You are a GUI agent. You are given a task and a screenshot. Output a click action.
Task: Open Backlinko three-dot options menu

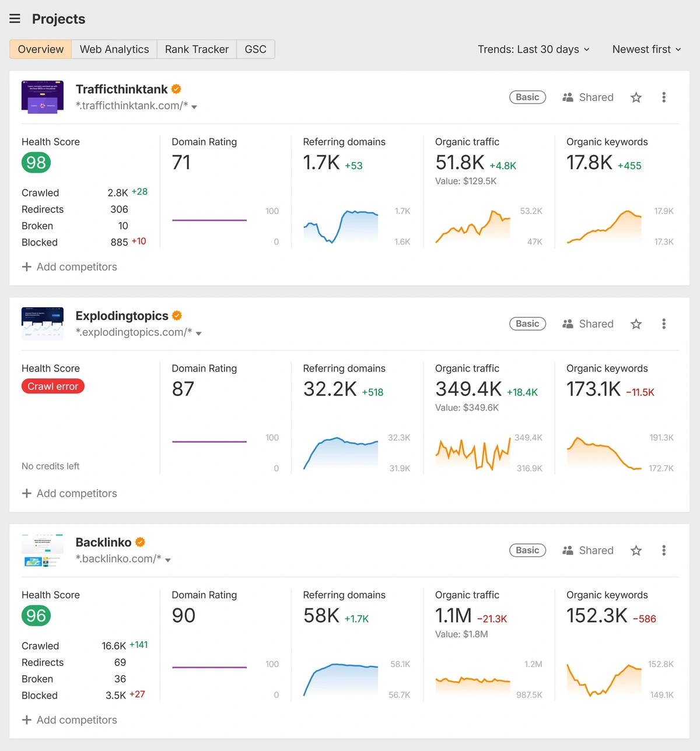click(664, 550)
